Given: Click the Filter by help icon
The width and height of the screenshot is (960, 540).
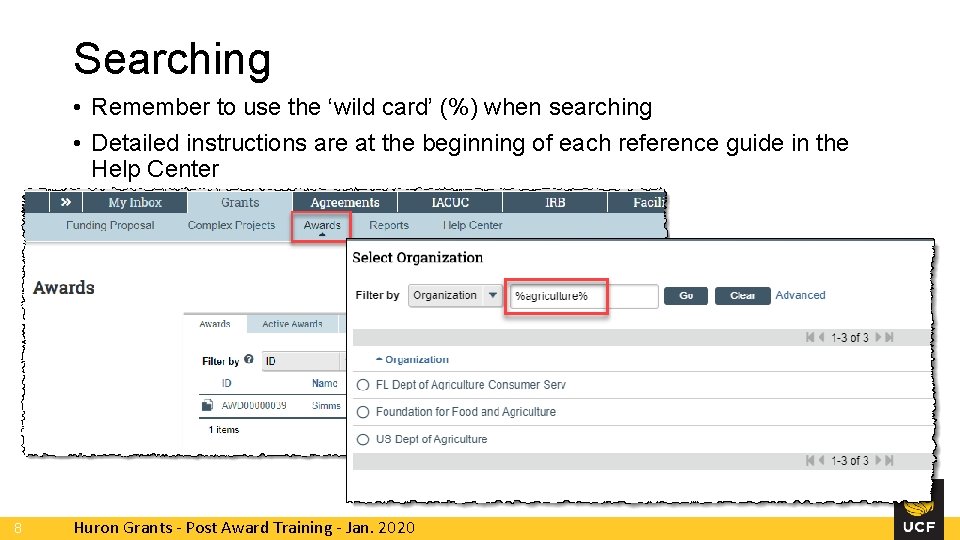Looking at the screenshot, I should click(249, 359).
